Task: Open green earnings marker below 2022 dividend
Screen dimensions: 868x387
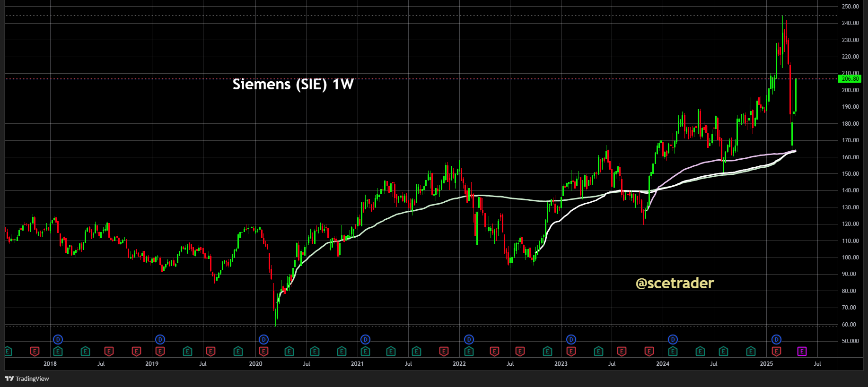Action: pos(469,351)
